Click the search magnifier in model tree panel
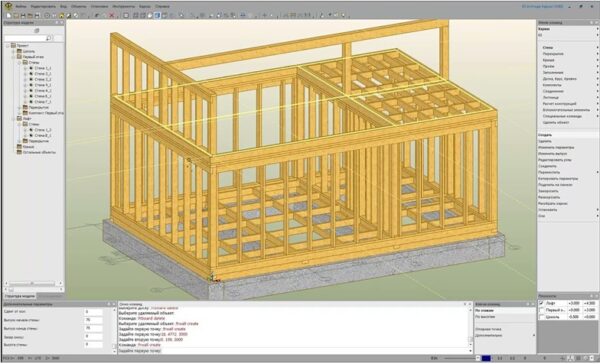This screenshot has height=364, width=600. coord(49,38)
